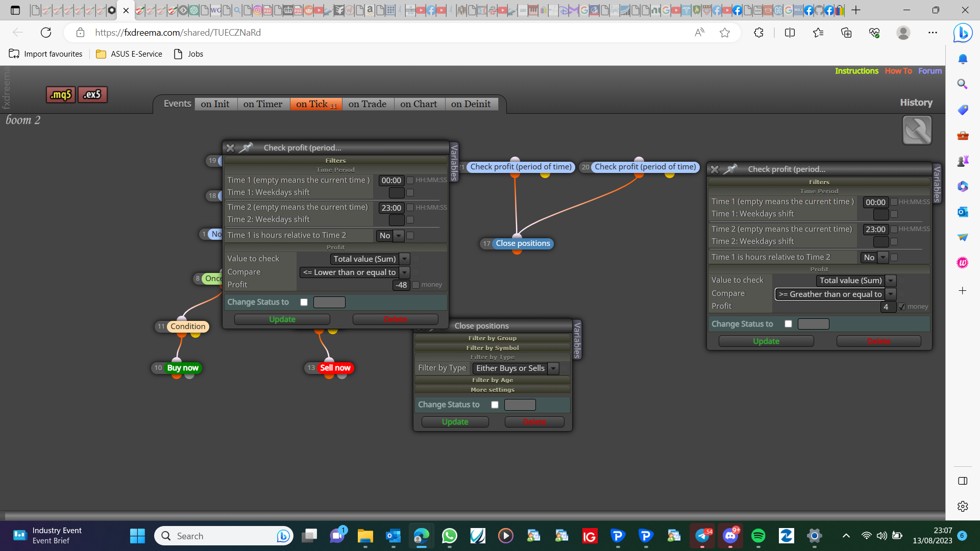Toggle Time 1 HH:MM:SS checkbox in Profit -48 panel

coord(410,181)
